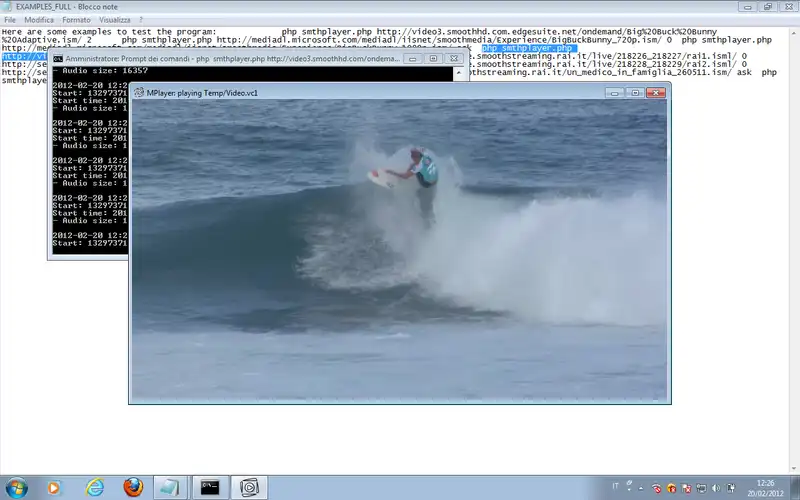Open Notepad Modifica menu
800x500 pixels.
click(39, 20)
